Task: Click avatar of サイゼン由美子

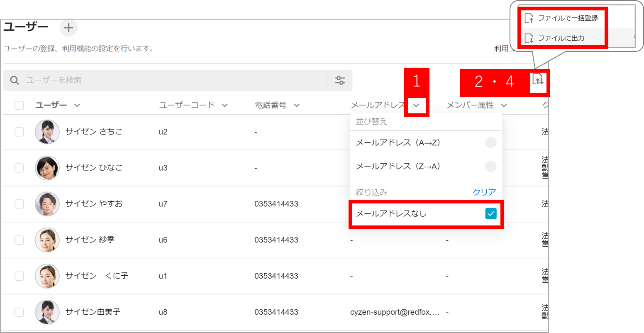Action: [47, 312]
